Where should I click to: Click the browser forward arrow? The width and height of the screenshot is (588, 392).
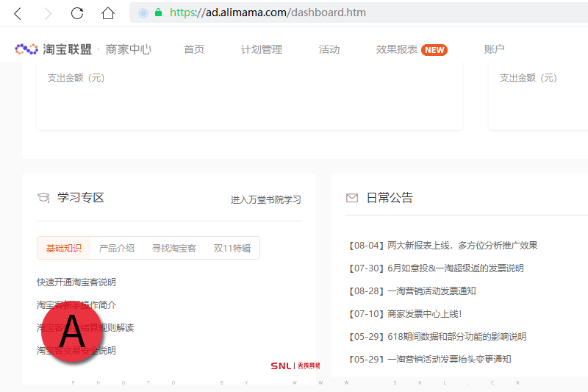(x=48, y=13)
